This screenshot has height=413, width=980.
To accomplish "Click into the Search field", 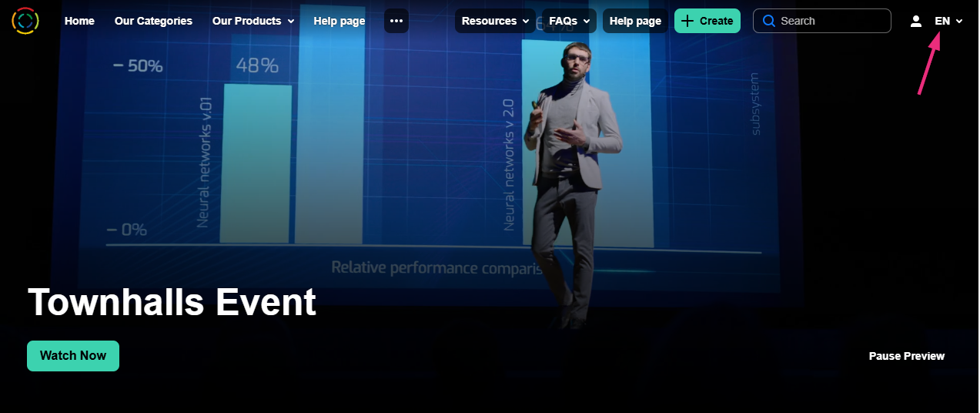I will tap(822, 21).
